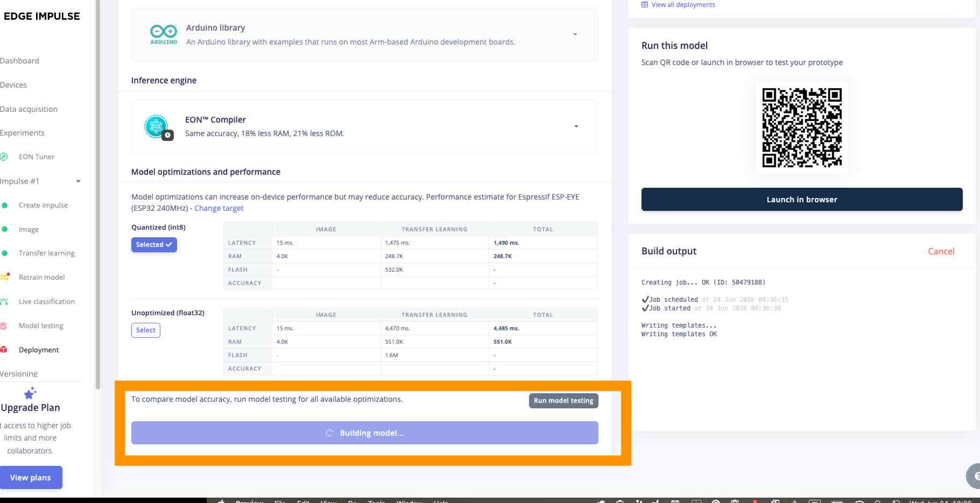Open the Image processing block page
The image size is (980, 503).
coord(29,229)
